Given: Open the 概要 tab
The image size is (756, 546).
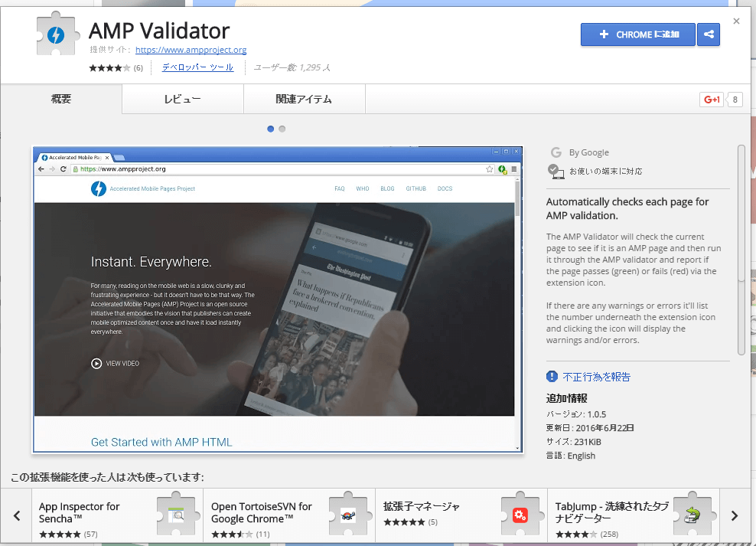Looking at the screenshot, I should point(61,100).
